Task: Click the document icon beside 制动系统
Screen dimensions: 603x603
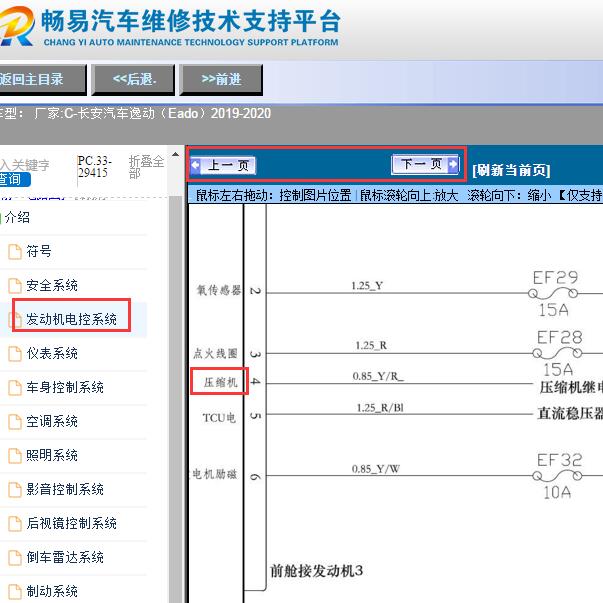Action: click(15, 592)
